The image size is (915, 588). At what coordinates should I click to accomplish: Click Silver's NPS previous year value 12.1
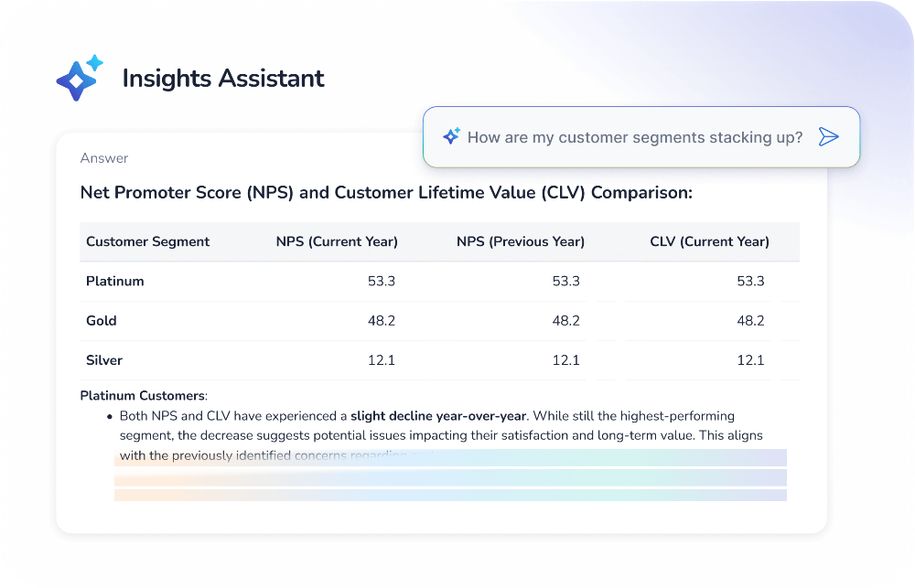[x=565, y=360]
